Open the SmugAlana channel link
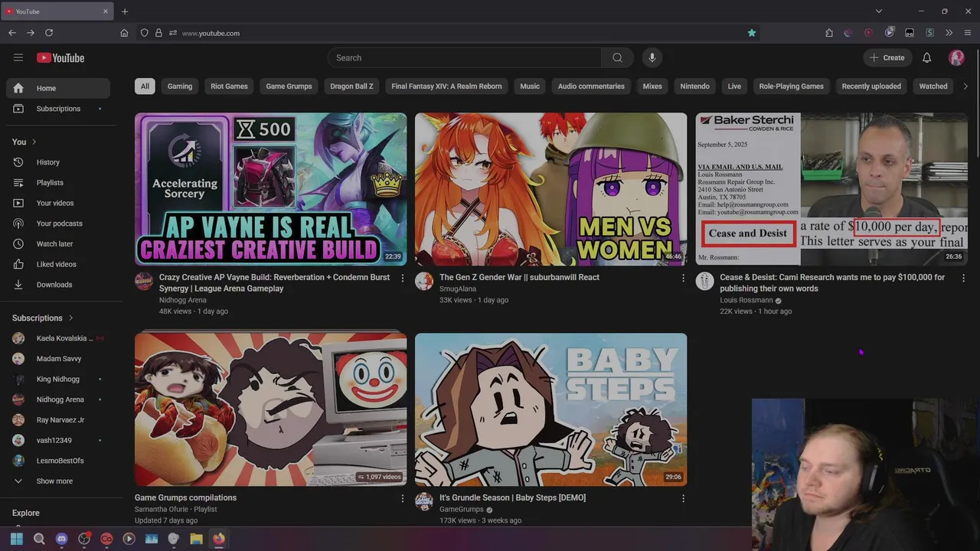This screenshot has width=980, height=551. pyautogui.click(x=456, y=289)
